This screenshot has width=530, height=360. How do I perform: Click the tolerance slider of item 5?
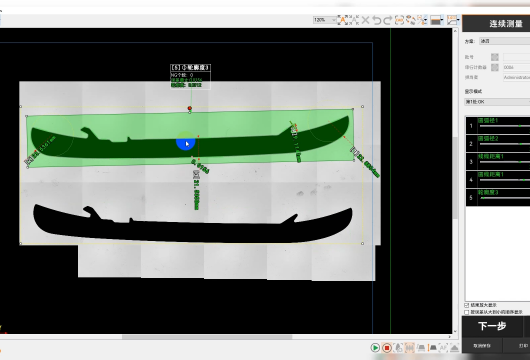pos(505,198)
